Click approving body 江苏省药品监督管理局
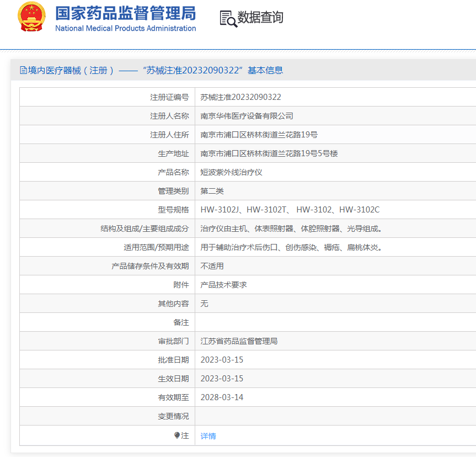This screenshot has height=457, width=476. pos(239,341)
